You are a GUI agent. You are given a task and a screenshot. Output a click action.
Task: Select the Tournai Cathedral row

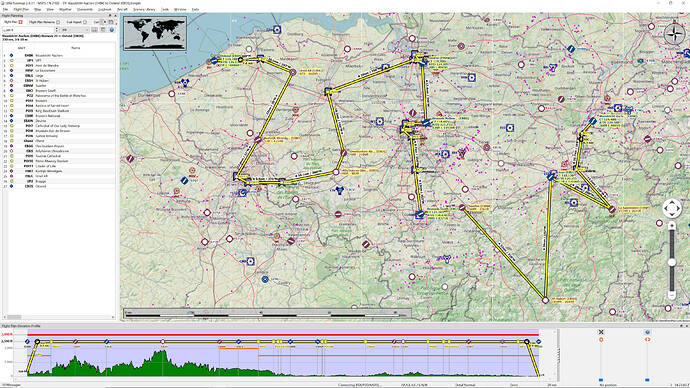(59, 156)
